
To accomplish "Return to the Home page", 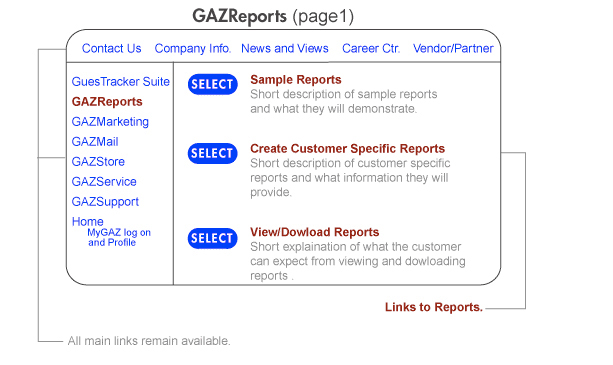I will pos(88,222).
